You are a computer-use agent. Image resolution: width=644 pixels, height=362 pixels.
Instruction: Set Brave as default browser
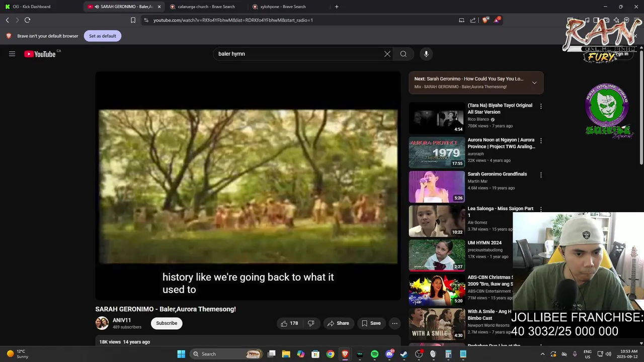[x=103, y=36]
